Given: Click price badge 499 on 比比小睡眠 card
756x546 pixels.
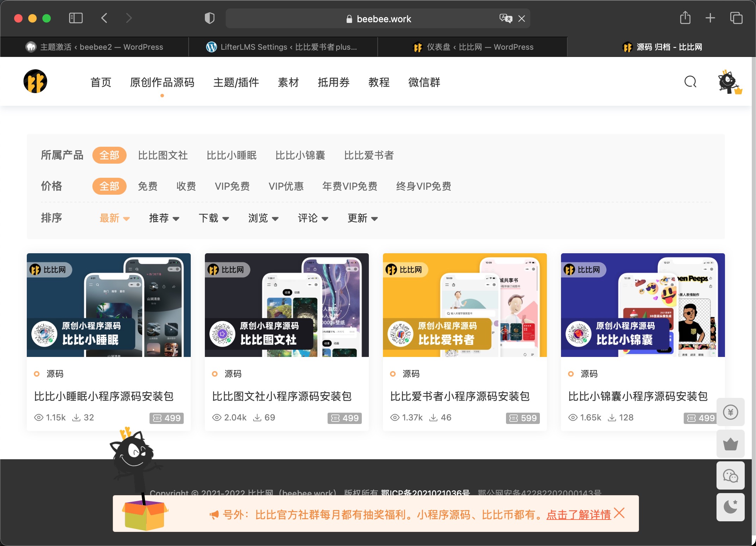Looking at the screenshot, I should pyautogui.click(x=167, y=418).
